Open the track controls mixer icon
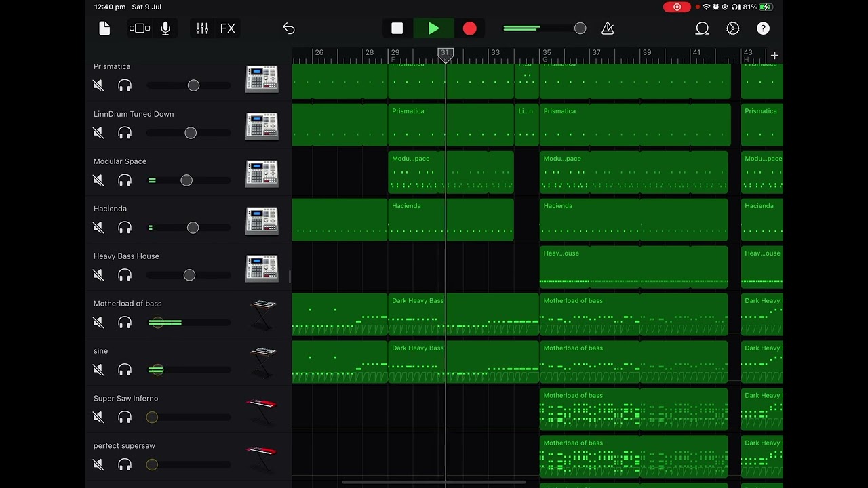 [202, 28]
